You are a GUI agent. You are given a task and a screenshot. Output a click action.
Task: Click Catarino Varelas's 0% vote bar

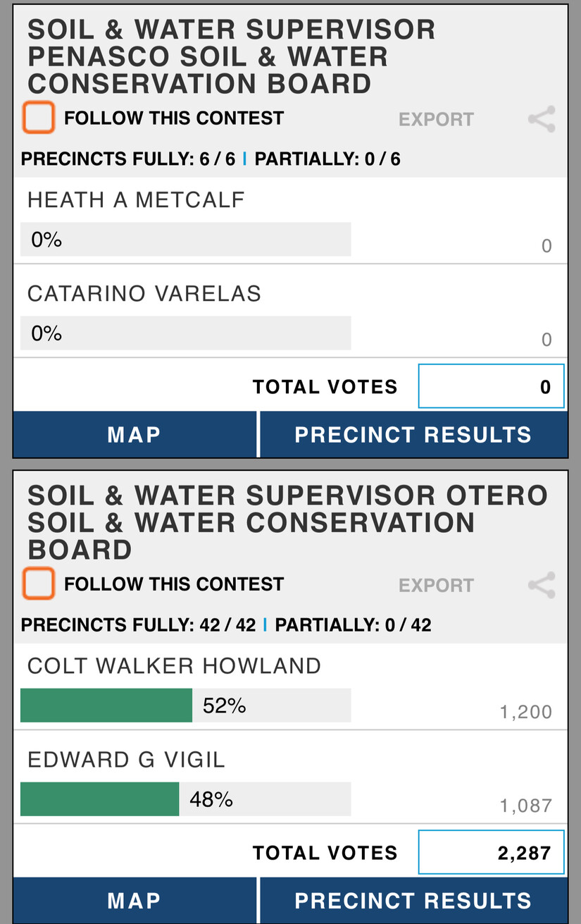(x=185, y=333)
